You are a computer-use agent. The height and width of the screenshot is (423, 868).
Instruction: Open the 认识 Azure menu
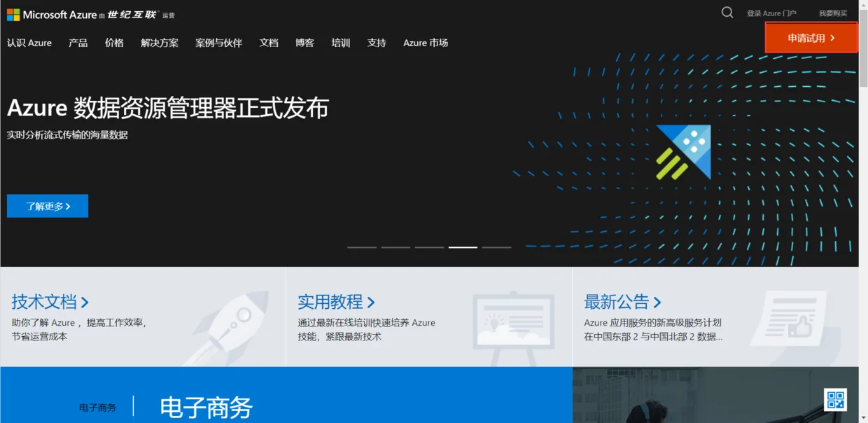pyautogui.click(x=29, y=43)
